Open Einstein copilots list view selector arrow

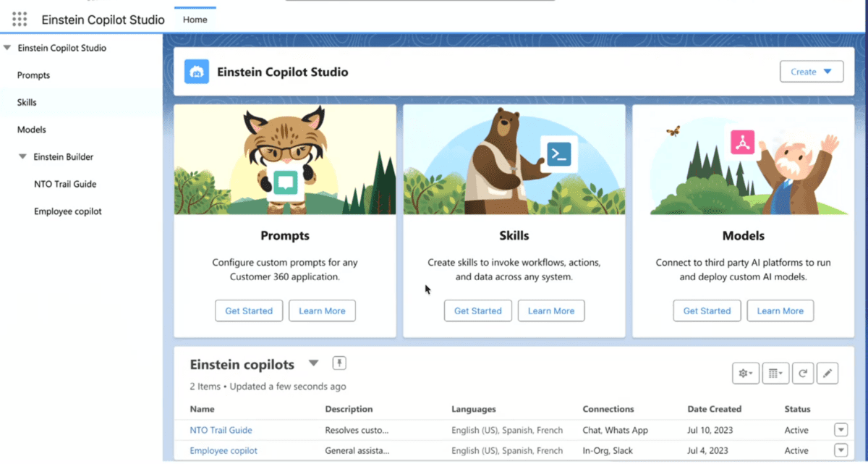point(313,363)
